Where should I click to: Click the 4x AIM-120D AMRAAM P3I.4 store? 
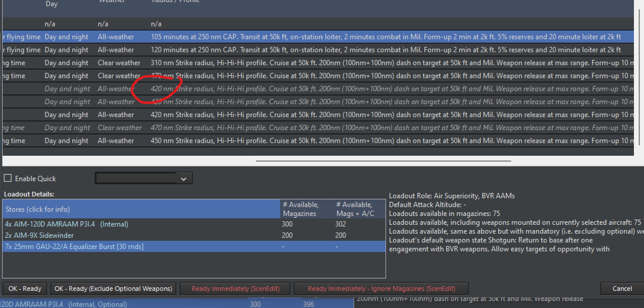pos(67,224)
